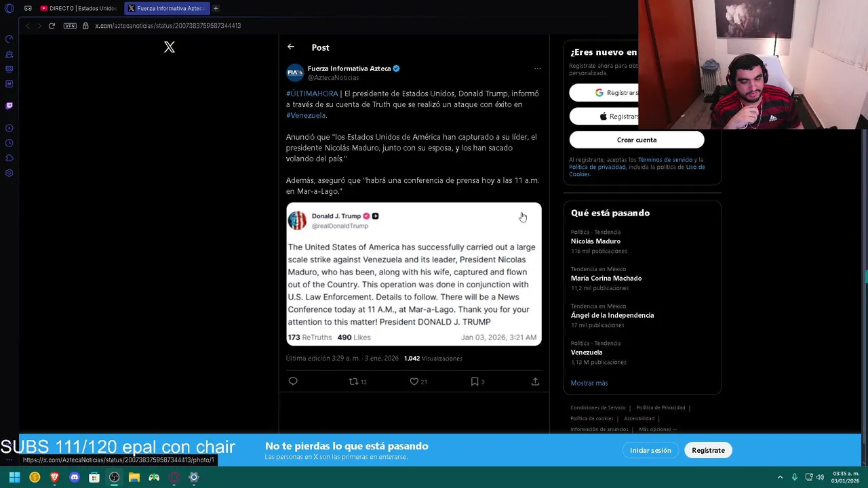Toggle the VPN badge in address bar
This screenshot has width=868, height=488.
pyautogui.click(x=70, y=26)
